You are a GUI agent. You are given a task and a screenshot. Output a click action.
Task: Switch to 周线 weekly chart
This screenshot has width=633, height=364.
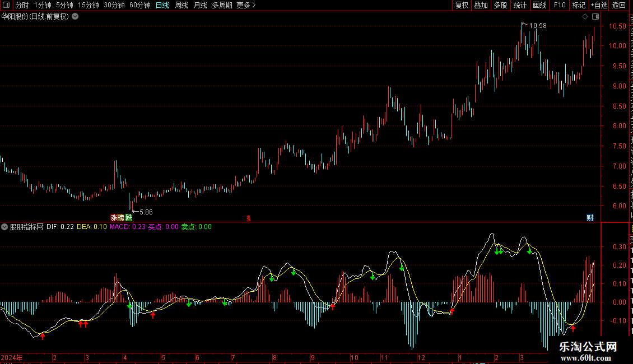[181, 5]
